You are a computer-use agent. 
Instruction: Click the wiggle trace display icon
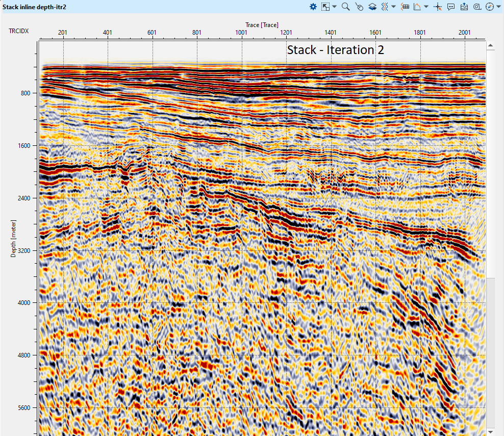[x=385, y=7]
